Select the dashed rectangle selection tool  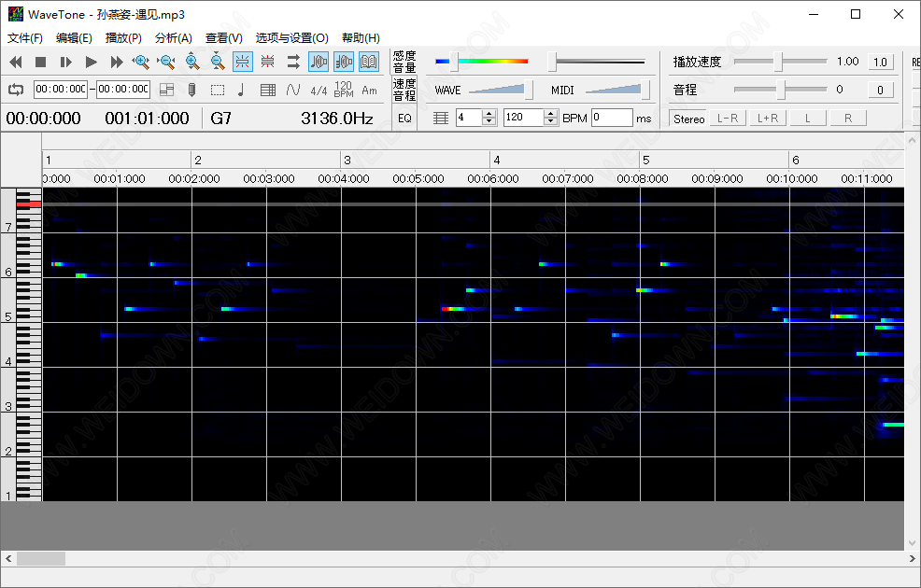(x=218, y=90)
